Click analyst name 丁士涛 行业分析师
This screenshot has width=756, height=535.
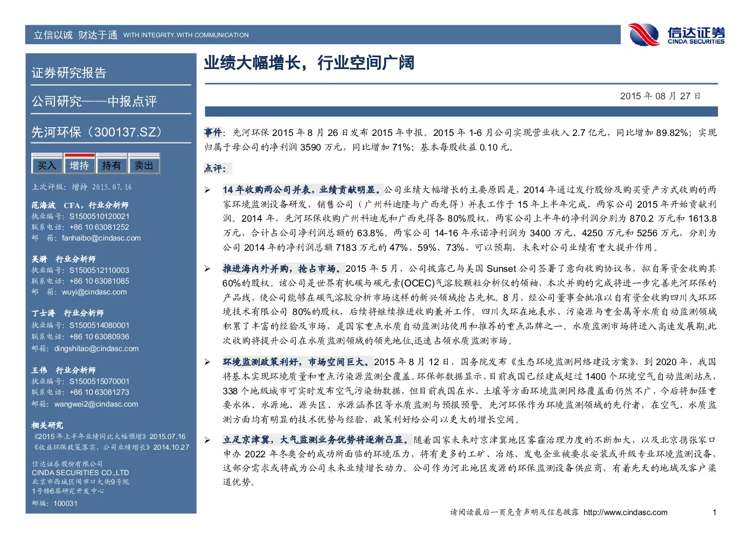(68, 313)
